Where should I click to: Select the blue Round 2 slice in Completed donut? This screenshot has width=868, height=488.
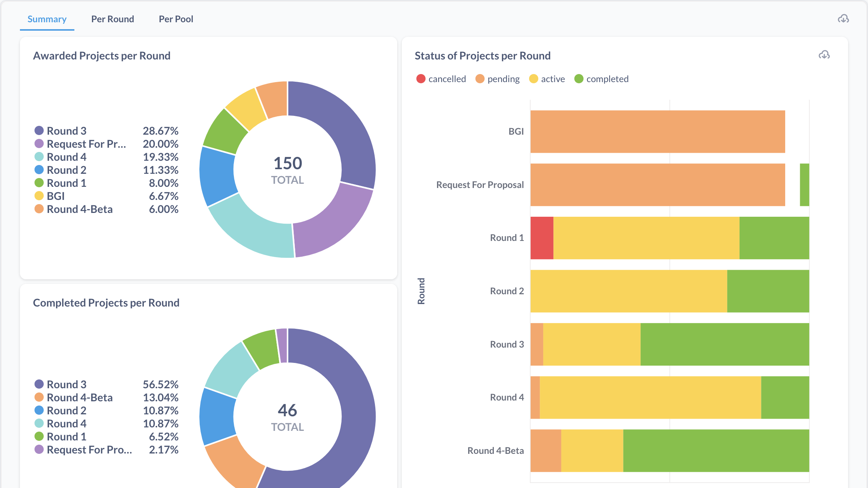point(217,417)
